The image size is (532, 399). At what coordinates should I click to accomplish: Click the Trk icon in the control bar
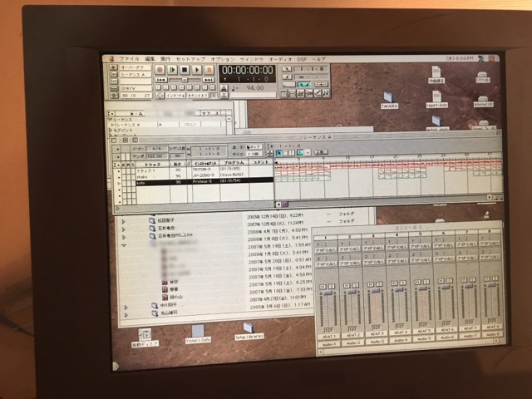coord(113,81)
